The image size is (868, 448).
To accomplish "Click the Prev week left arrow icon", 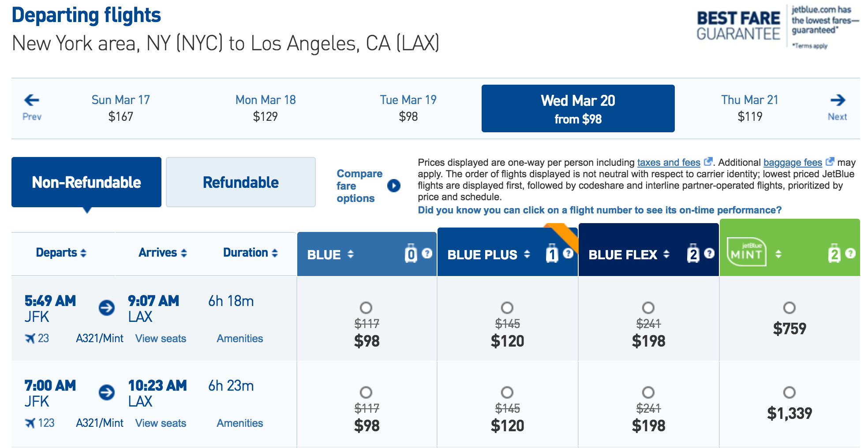I will tap(32, 101).
